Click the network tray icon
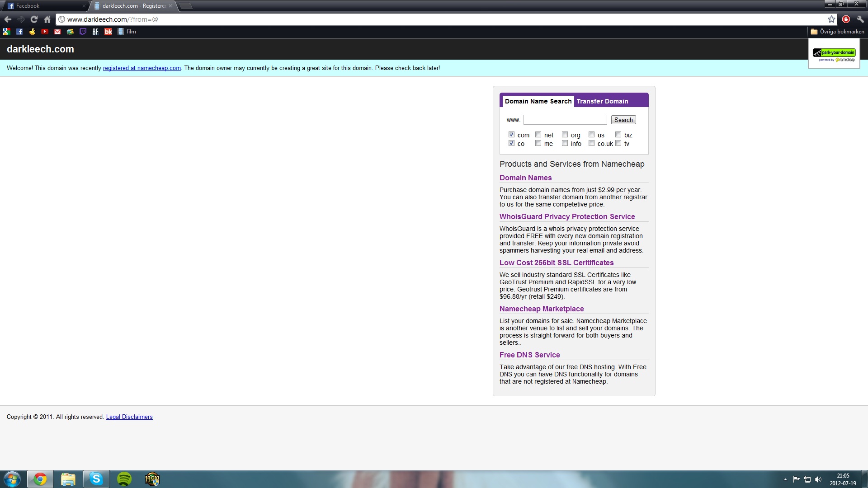This screenshot has width=868, height=488. coord(807,479)
